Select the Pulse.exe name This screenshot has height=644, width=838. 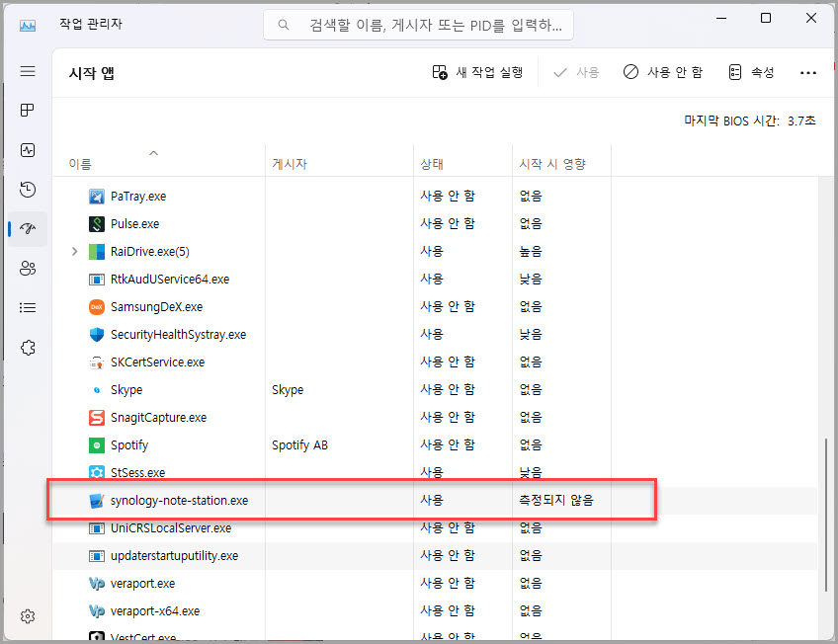(x=134, y=224)
